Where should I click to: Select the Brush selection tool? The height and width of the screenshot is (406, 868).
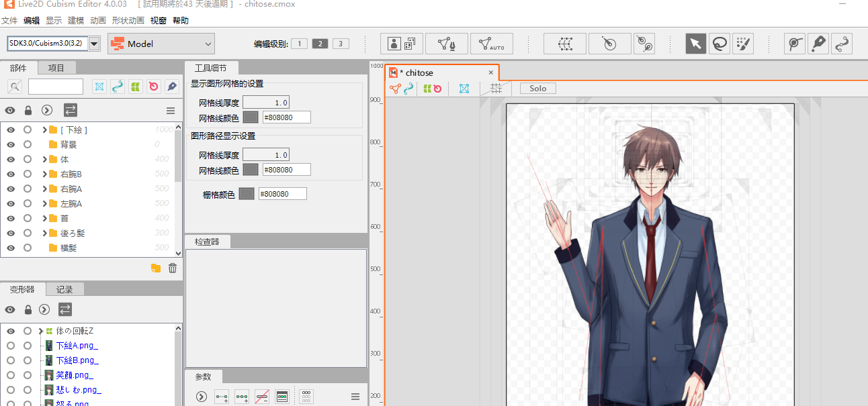(743, 43)
